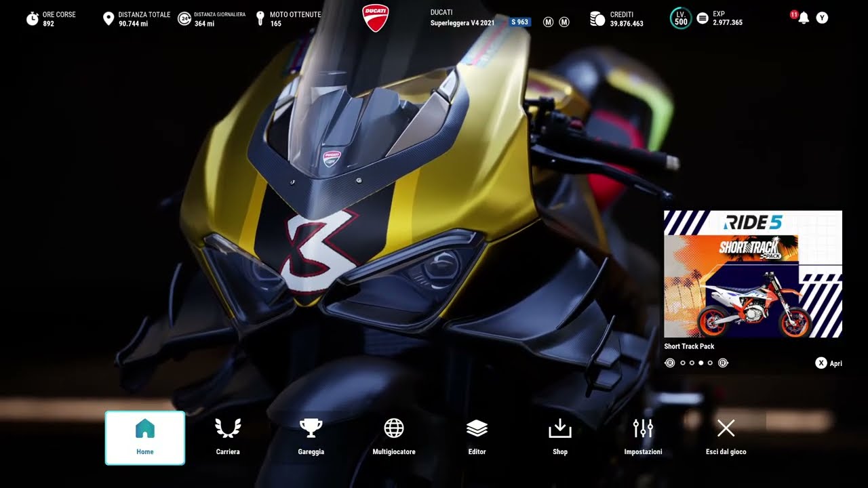Open the Gareggia menu
Image resolution: width=868 pixels, height=488 pixels.
click(x=311, y=438)
